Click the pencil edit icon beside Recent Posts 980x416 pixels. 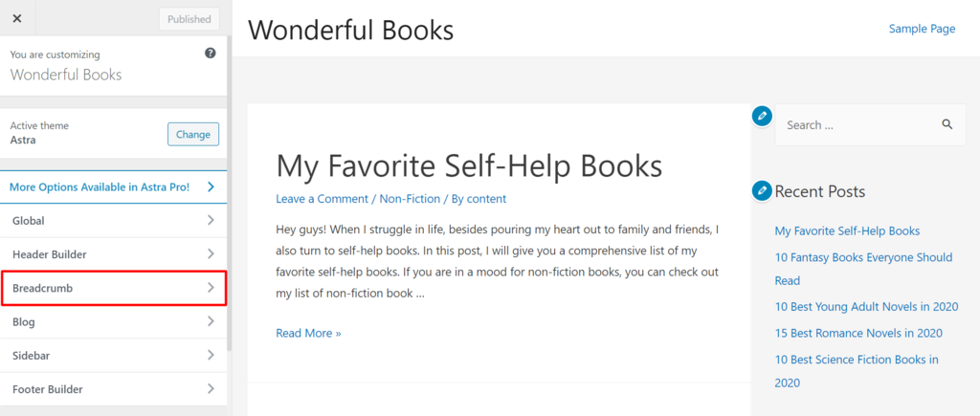click(x=762, y=190)
